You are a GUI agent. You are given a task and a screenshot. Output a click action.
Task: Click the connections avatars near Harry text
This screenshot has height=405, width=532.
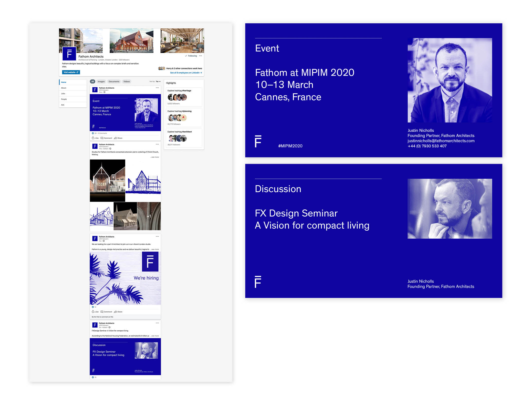click(x=162, y=68)
